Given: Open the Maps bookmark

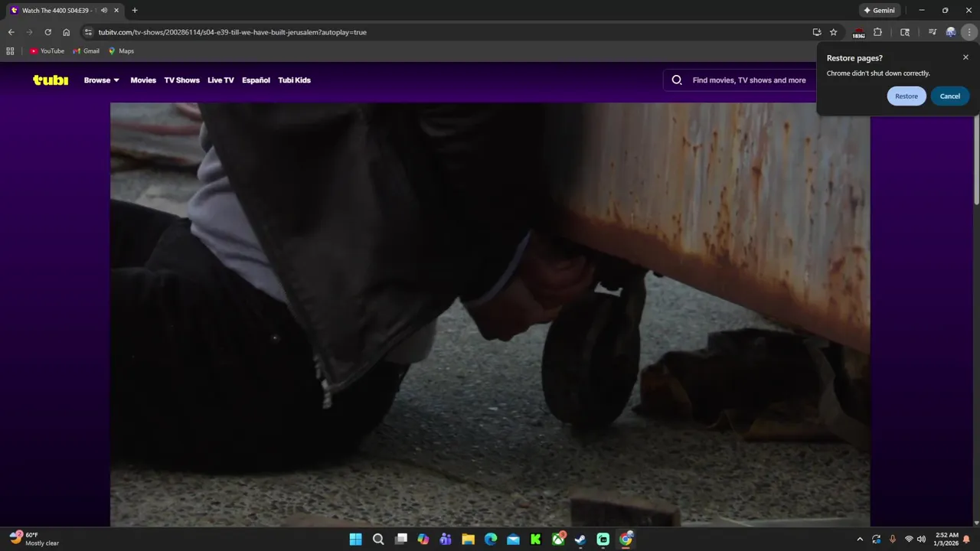Looking at the screenshot, I should click(121, 51).
